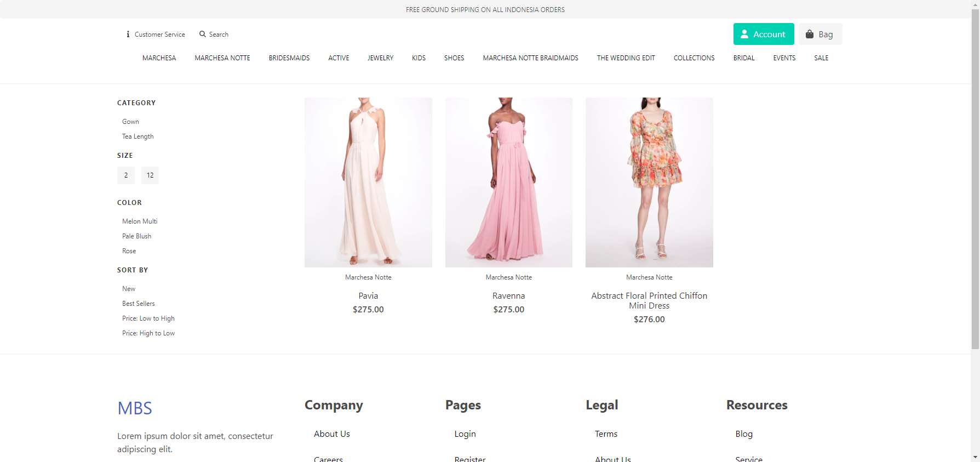Click the Ravenna product title

[509, 296]
